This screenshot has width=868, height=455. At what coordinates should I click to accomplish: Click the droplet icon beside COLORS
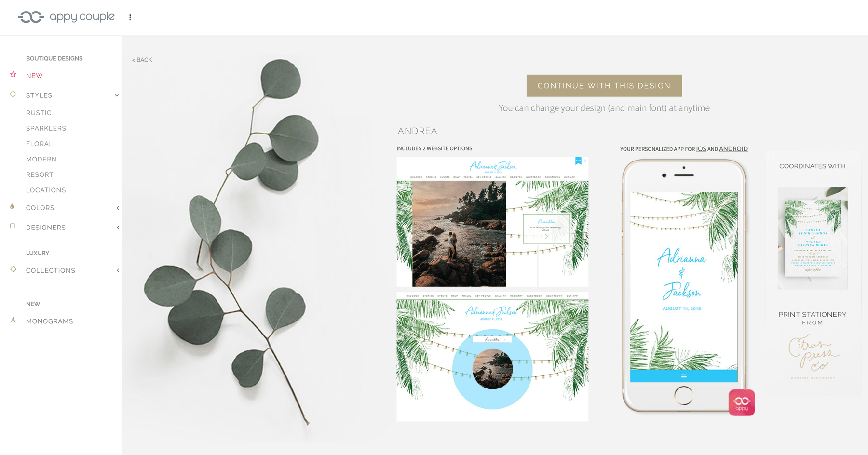12,207
